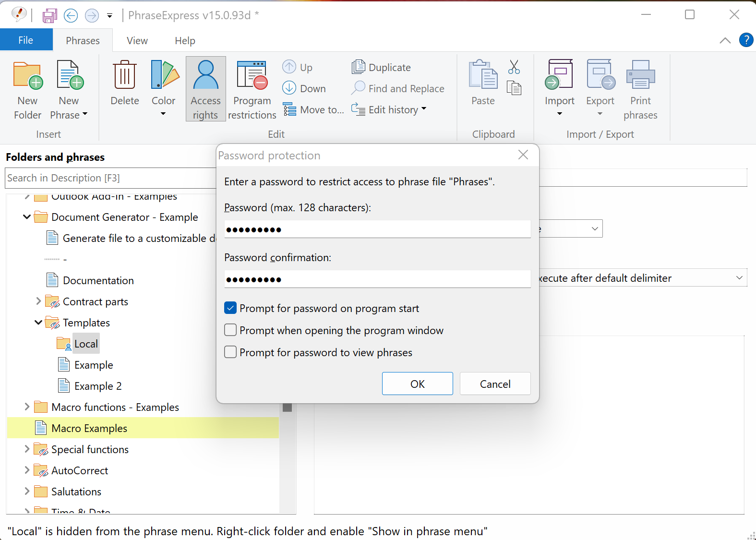Collapse the Document Generator - Example folder

pyautogui.click(x=27, y=217)
